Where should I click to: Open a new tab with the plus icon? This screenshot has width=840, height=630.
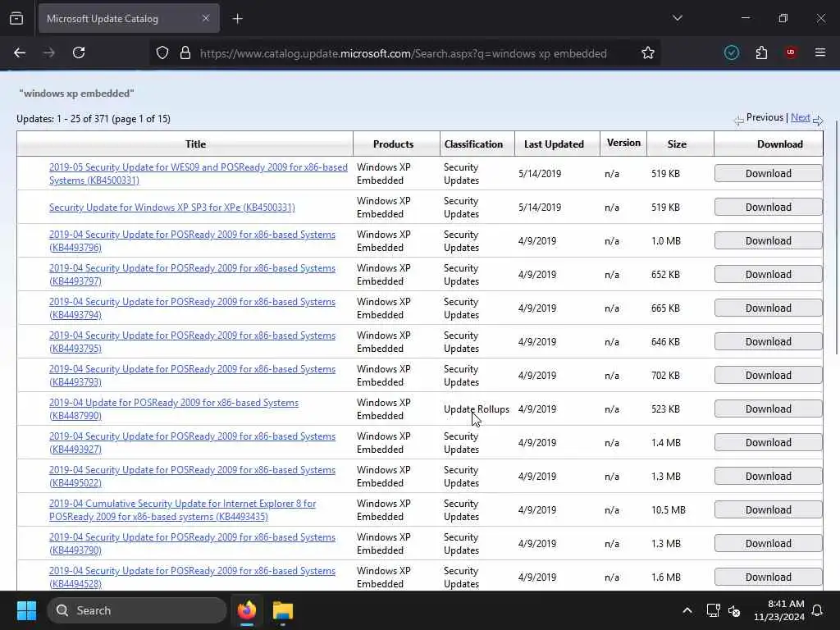[238, 19]
